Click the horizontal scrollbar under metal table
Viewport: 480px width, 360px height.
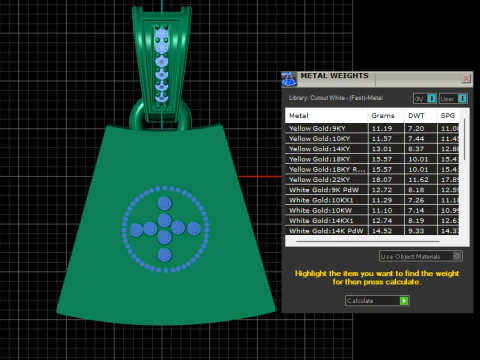click(x=367, y=241)
